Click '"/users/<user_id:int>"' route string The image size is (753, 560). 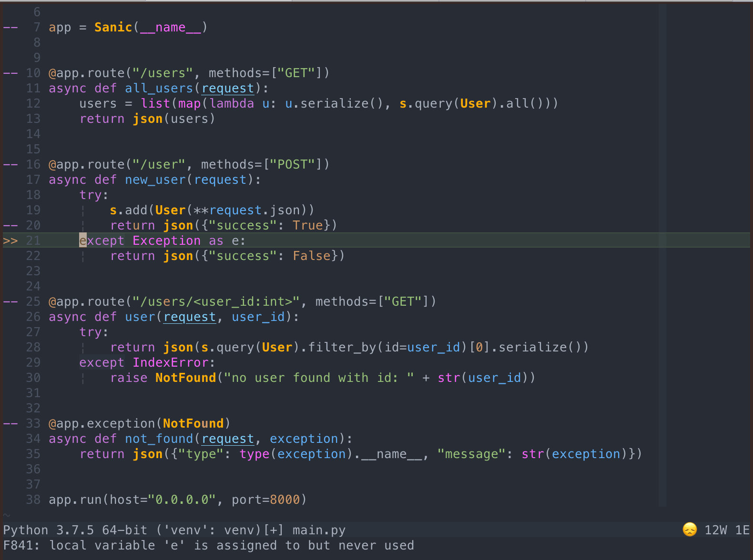(216, 301)
